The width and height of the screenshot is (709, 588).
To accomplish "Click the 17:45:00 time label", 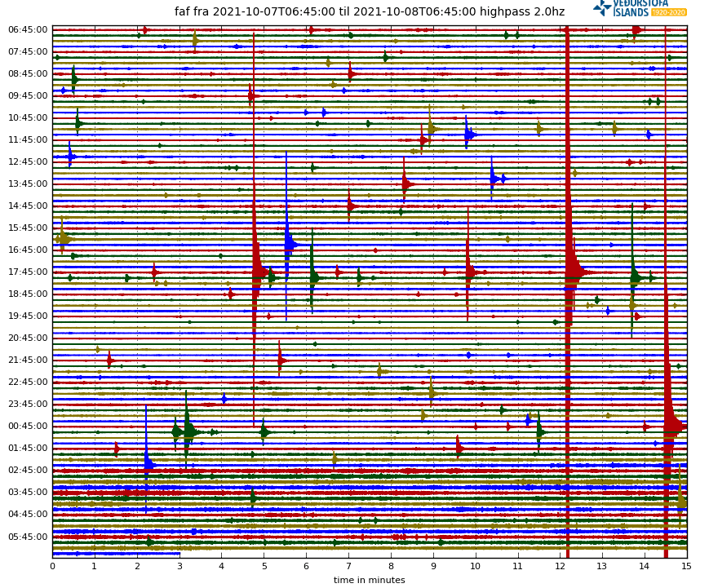I will (x=28, y=272).
